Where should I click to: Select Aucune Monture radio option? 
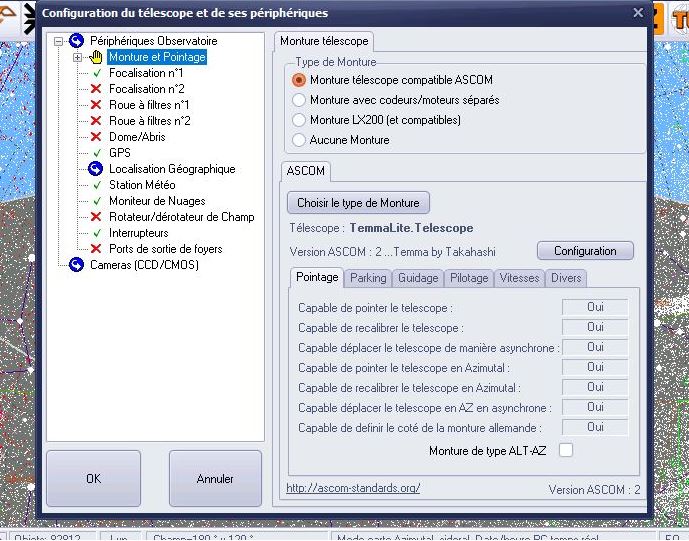pyautogui.click(x=298, y=140)
